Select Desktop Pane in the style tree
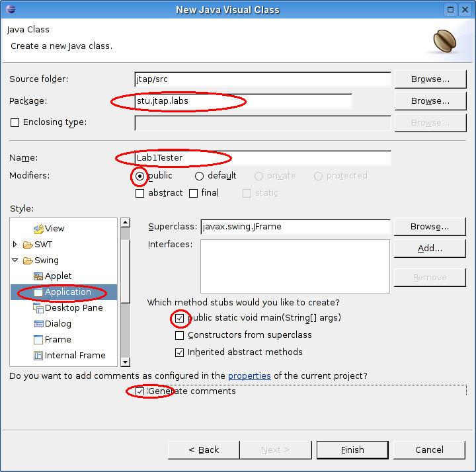476x472 pixels. 74,308
